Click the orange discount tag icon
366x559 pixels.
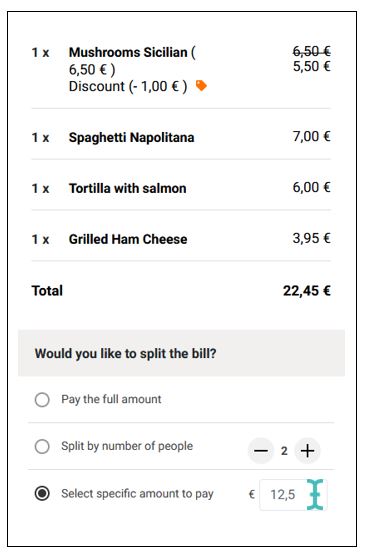point(201,86)
